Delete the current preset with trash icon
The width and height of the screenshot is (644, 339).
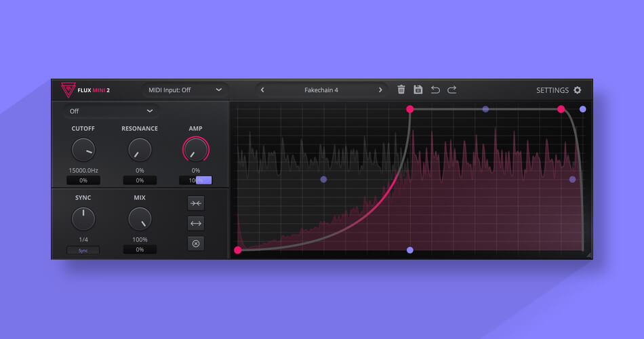(x=401, y=89)
